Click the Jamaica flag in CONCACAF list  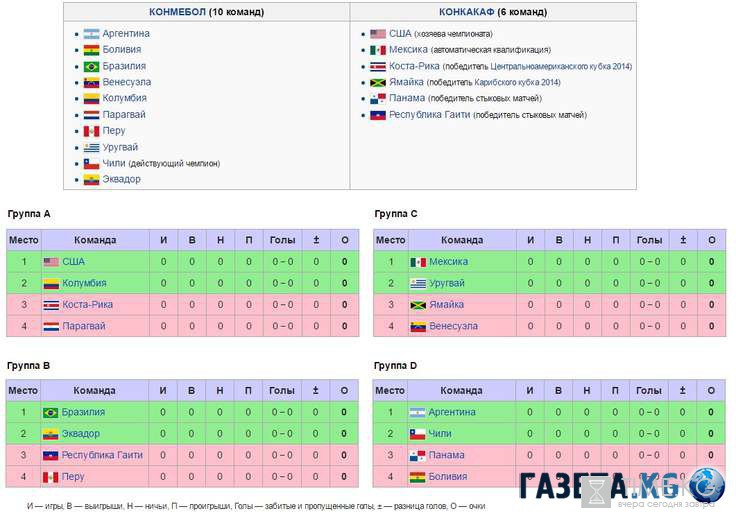click(x=378, y=83)
